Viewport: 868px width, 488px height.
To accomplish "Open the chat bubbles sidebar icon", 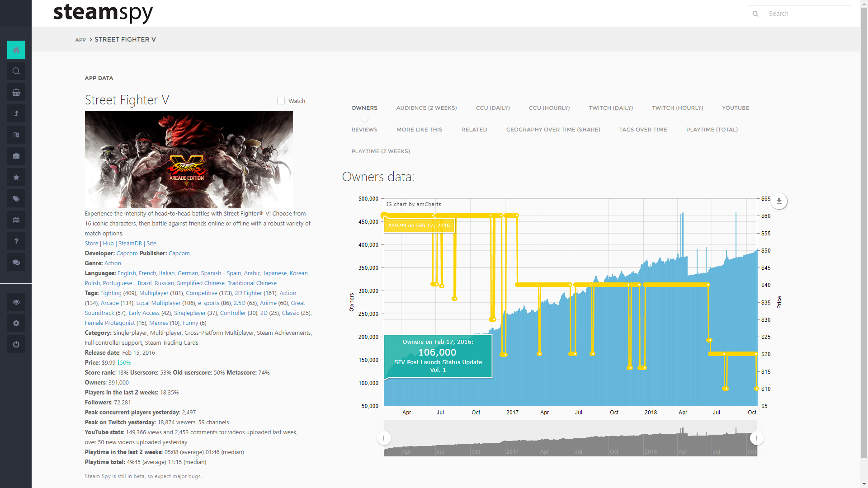I will (16, 262).
